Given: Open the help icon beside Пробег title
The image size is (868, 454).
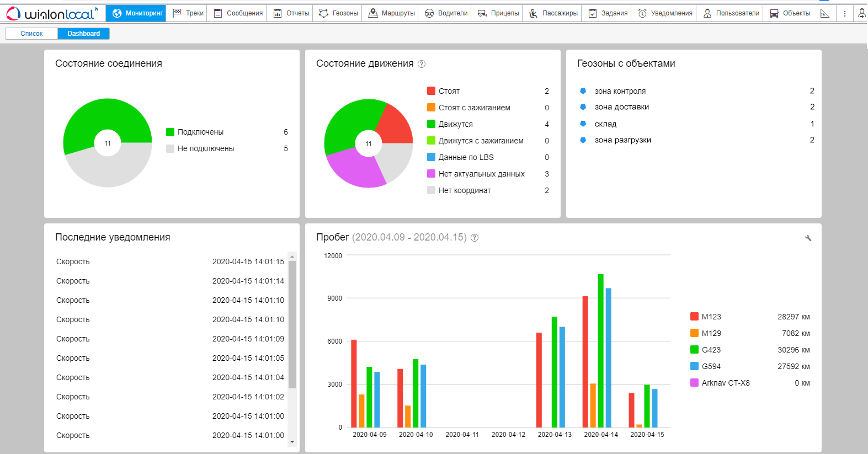Looking at the screenshot, I should 475,238.
